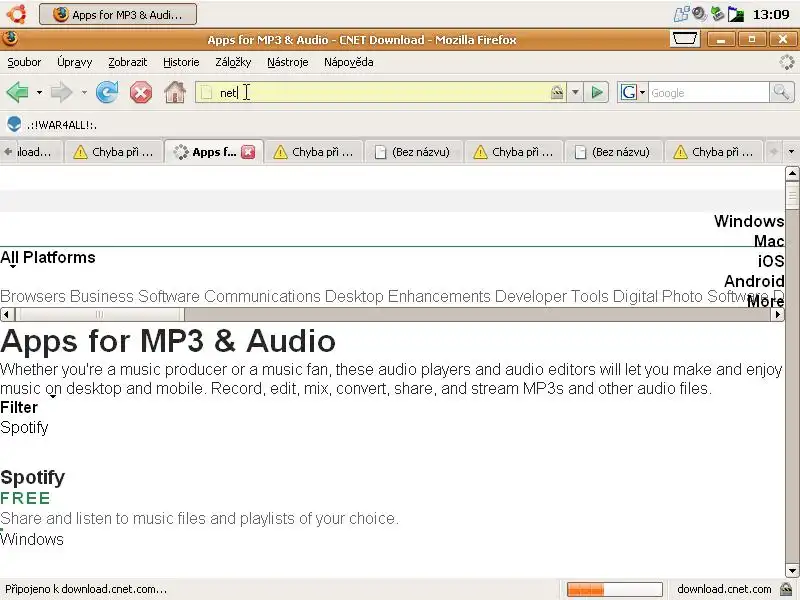Click the display tray icon near clock

click(735, 14)
